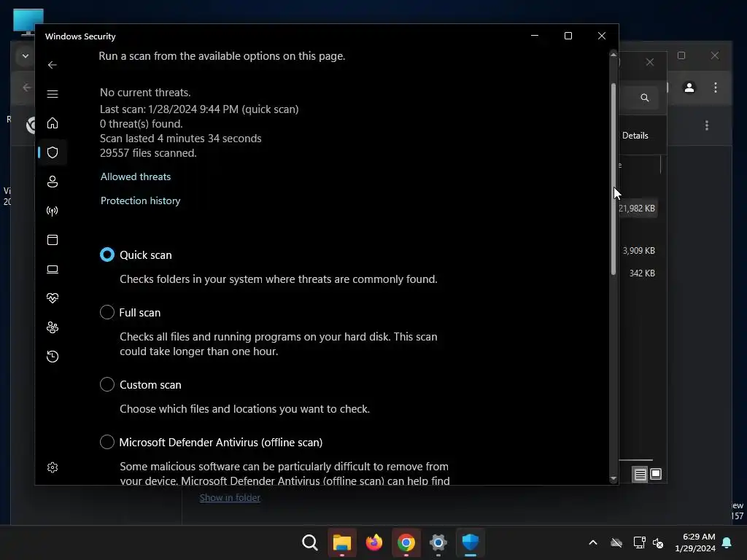The image size is (747, 560).
Task: Click the scrollbar down arrow
Action: 614,478
